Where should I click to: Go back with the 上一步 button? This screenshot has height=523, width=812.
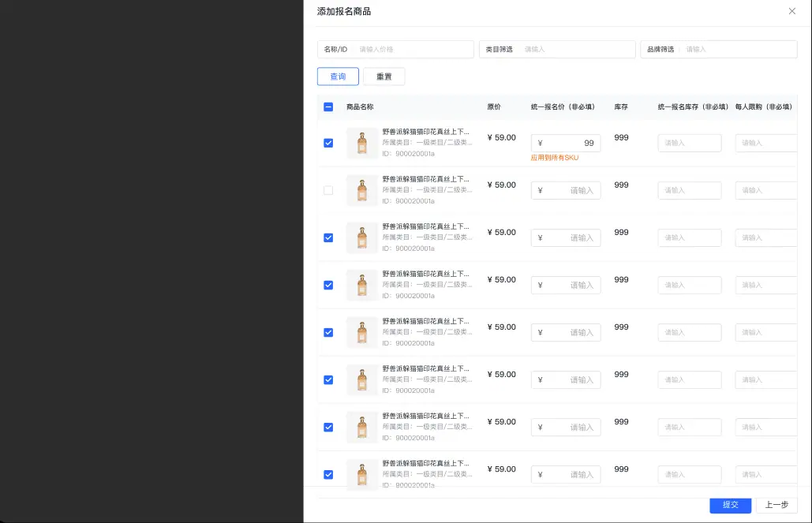(776, 505)
